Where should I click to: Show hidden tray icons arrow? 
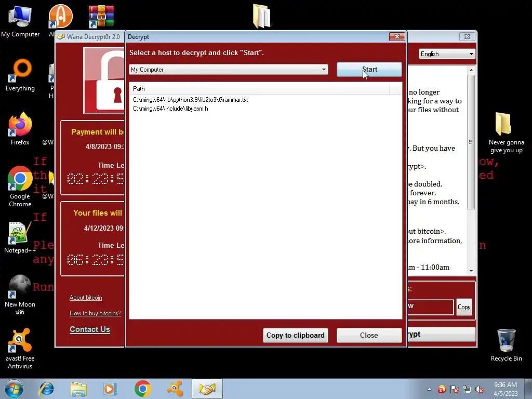coord(429,389)
